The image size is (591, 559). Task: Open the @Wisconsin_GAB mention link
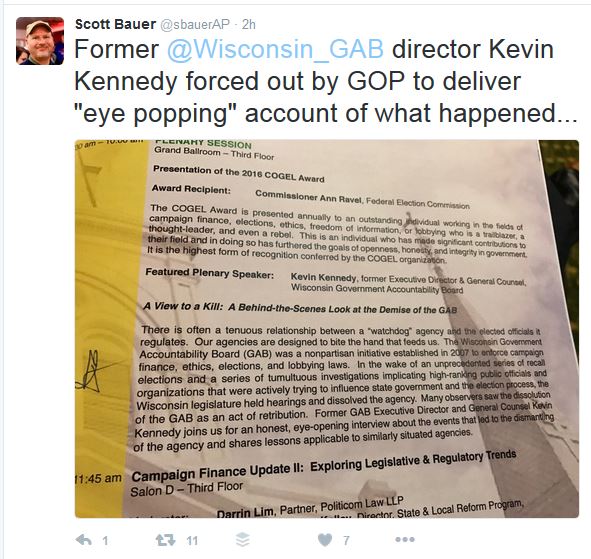[275, 49]
